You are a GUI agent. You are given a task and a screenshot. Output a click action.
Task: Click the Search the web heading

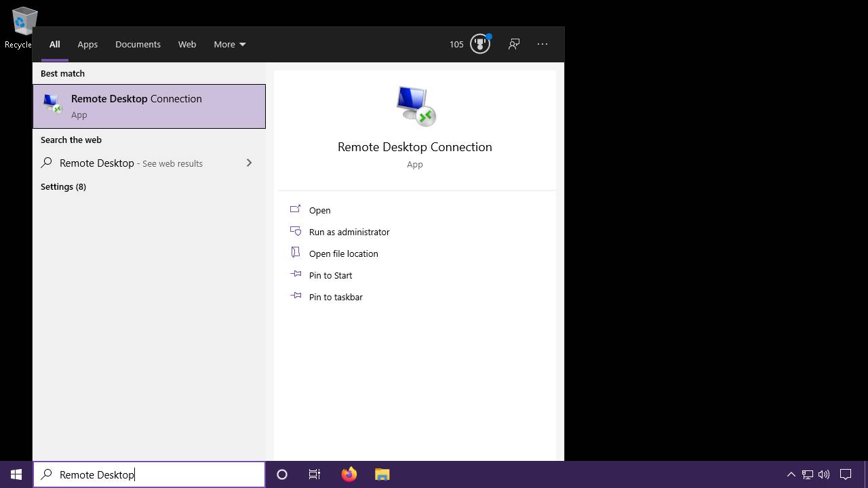(x=71, y=140)
